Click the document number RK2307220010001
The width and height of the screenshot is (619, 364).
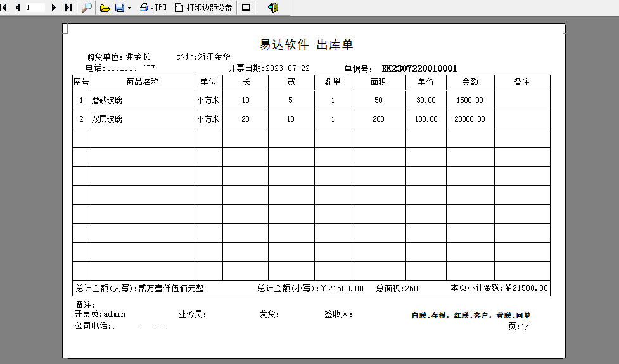coord(419,68)
